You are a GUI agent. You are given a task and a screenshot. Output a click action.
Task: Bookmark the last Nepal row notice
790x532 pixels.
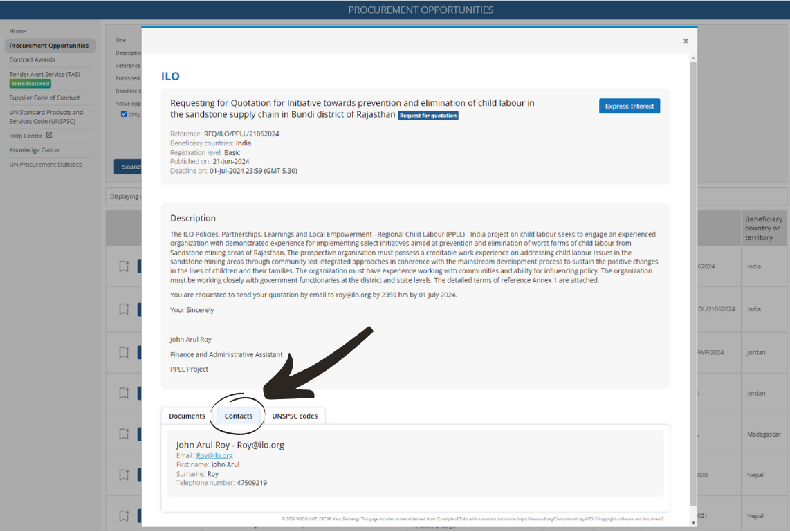pos(124,516)
